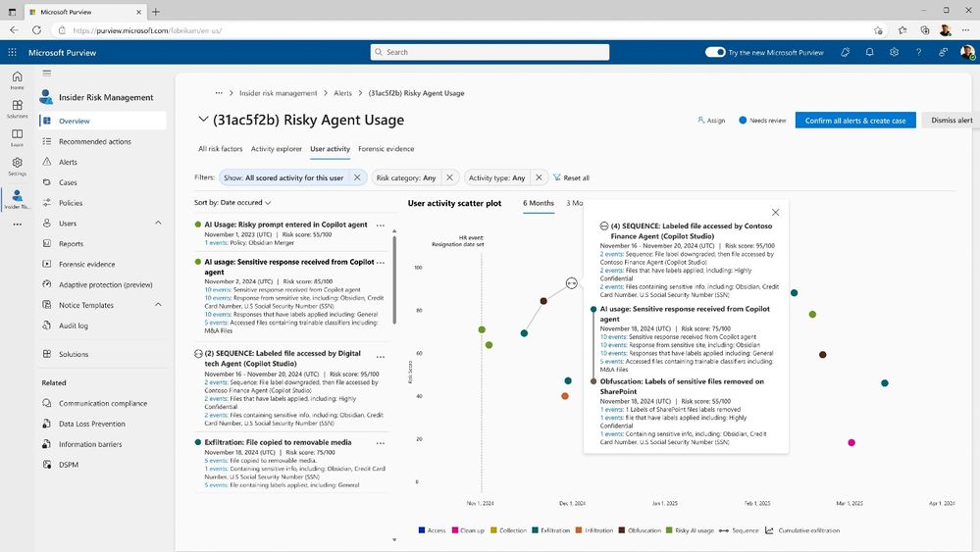Collapse the navigation hamburger menu
Image resolution: width=980 pixels, height=552 pixels.
47,74
